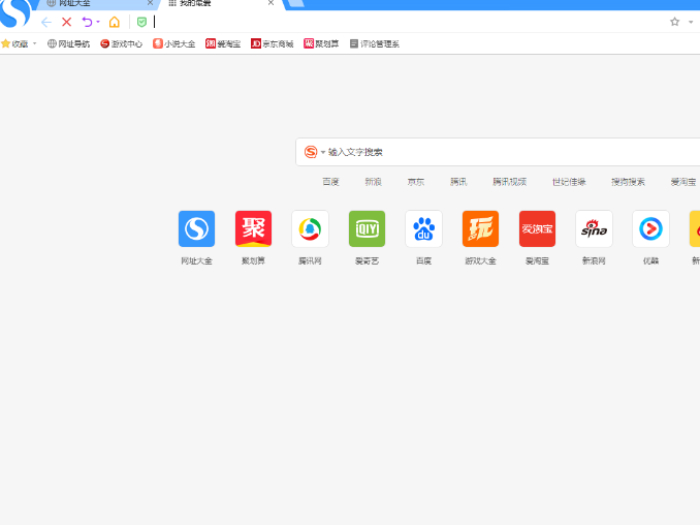This screenshot has width=700, height=525.
Task: Open the 爱淘宝 bookmark in favorites bar
Action: tap(223, 44)
